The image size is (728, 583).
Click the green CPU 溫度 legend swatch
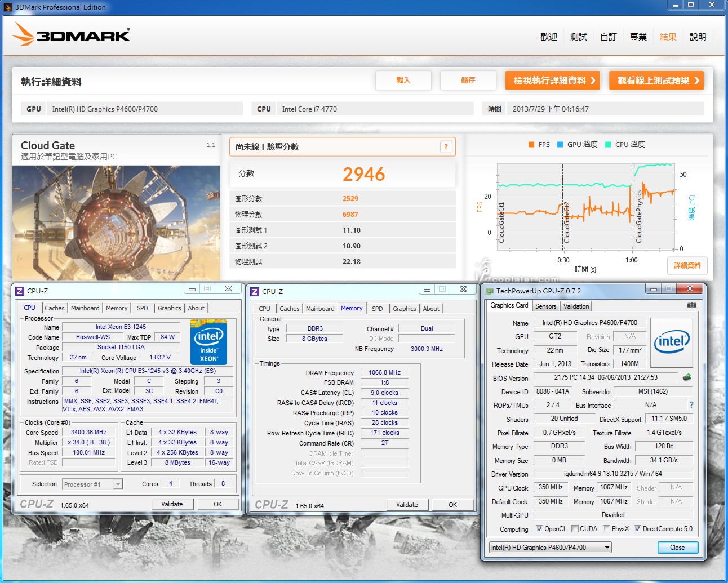(608, 145)
